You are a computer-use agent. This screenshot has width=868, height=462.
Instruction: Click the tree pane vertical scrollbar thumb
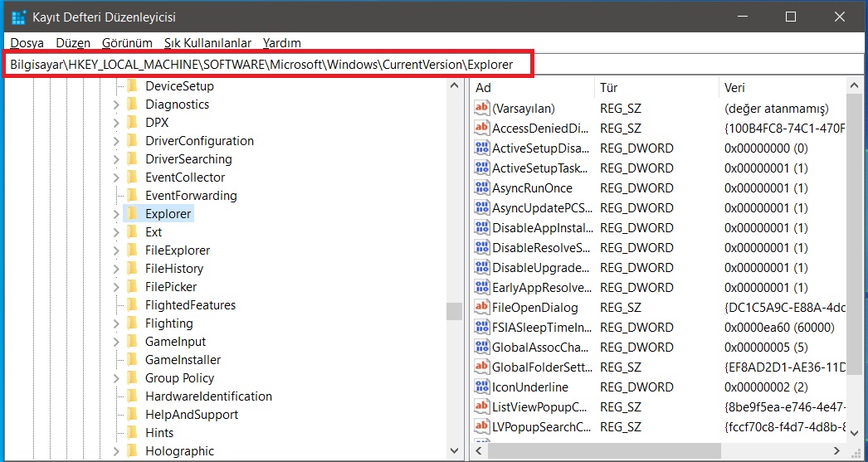[x=455, y=311]
